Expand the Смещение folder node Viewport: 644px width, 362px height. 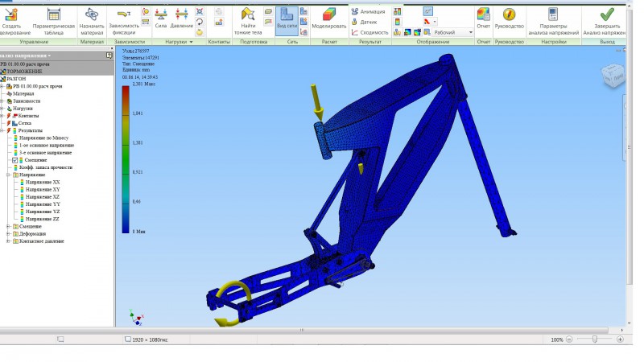tap(8, 227)
